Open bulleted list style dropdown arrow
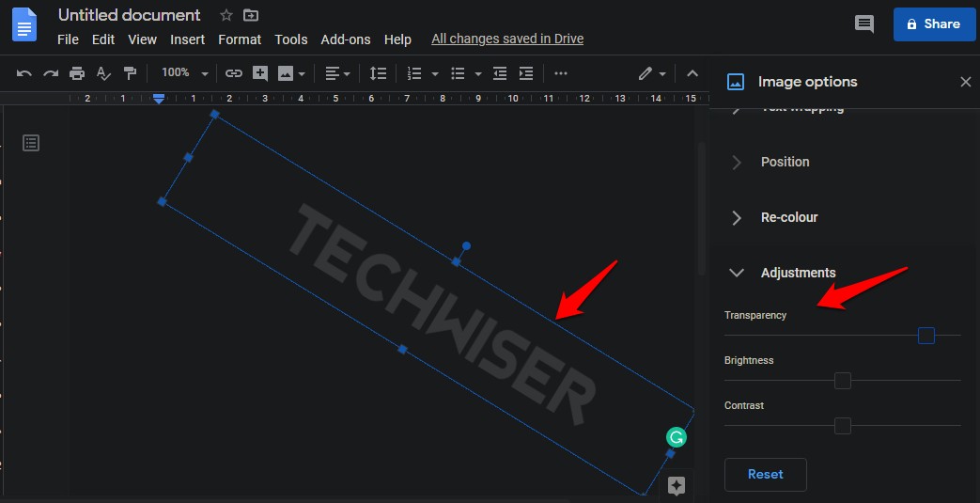 pyautogui.click(x=478, y=74)
